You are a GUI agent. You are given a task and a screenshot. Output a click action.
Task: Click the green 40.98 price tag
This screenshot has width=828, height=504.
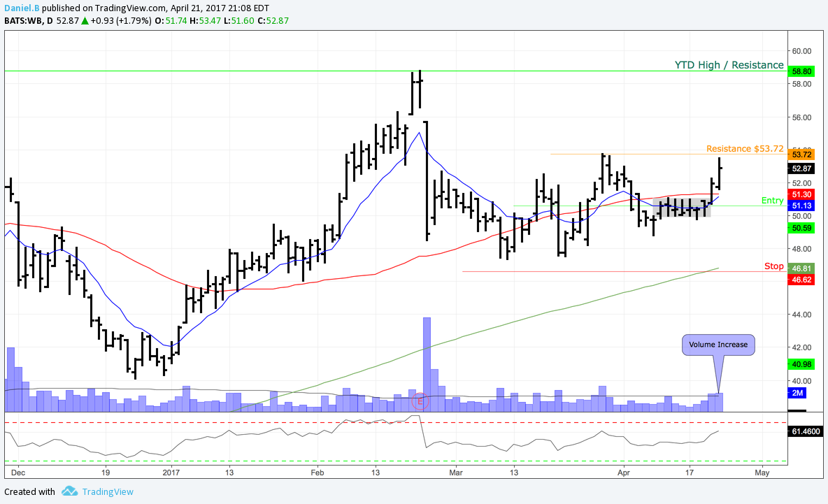801,365
